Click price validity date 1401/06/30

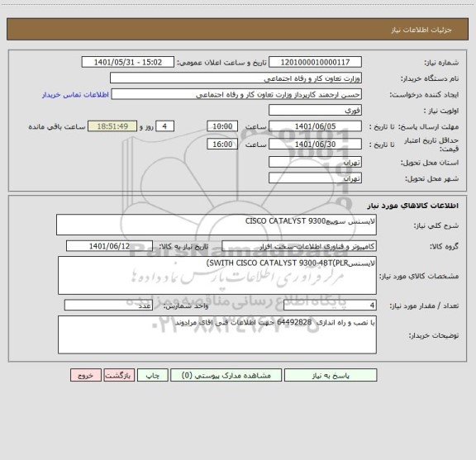coord(315,145)
